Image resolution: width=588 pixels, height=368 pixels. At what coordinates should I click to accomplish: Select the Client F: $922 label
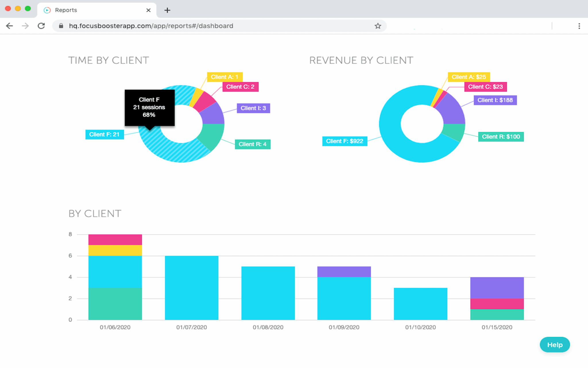click(x=345, y=141)
